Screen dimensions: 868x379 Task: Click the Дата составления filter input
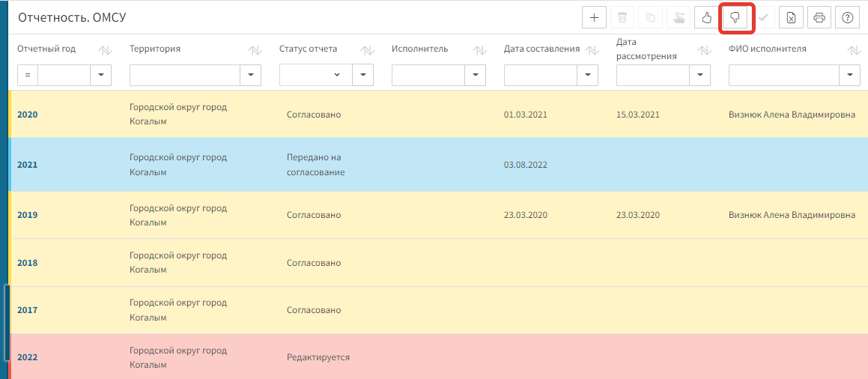540,75
